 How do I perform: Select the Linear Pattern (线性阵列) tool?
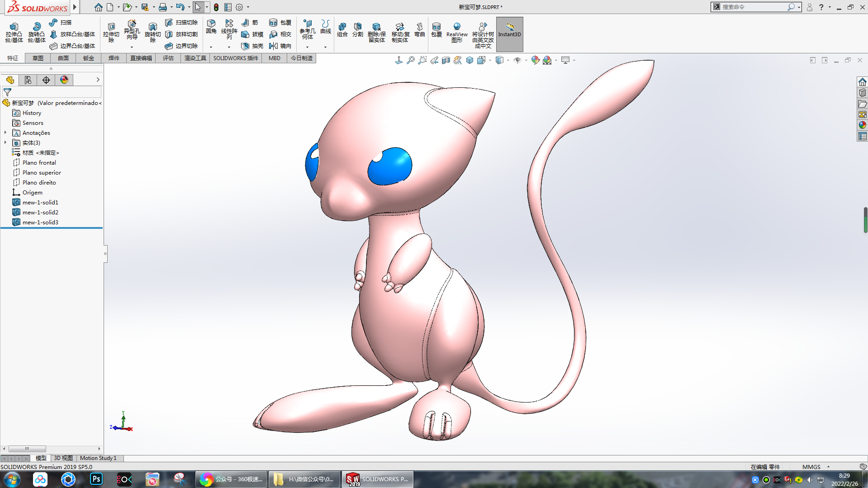229,29
